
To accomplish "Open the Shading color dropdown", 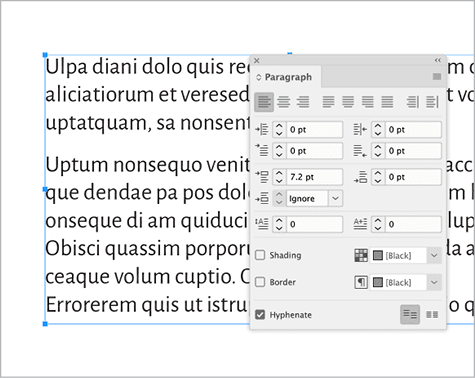I will coord(434,255).
